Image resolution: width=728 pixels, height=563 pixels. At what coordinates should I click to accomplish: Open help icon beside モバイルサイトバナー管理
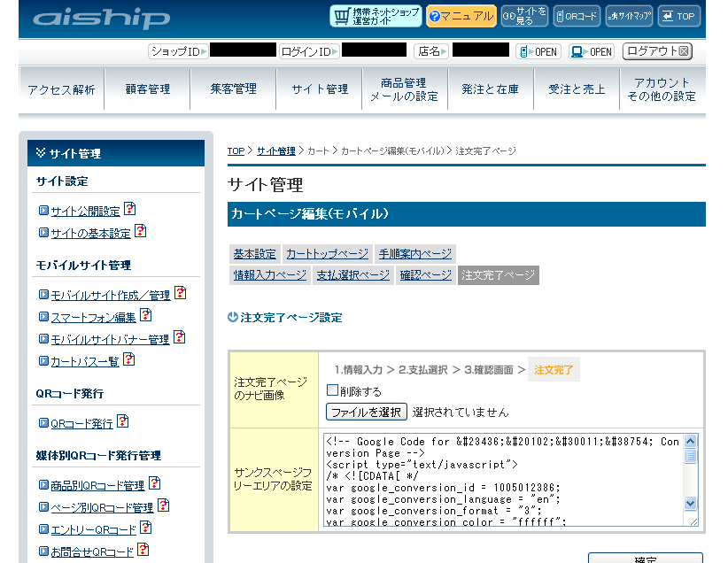point(179,337)
